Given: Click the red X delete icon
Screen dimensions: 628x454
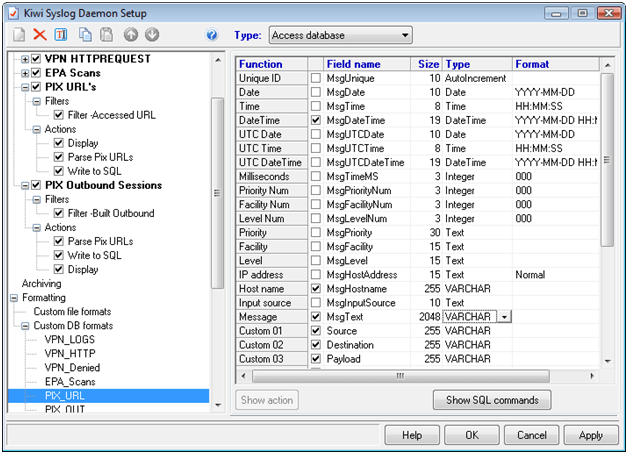Looking at the screenshot, I should click(39, 35).
